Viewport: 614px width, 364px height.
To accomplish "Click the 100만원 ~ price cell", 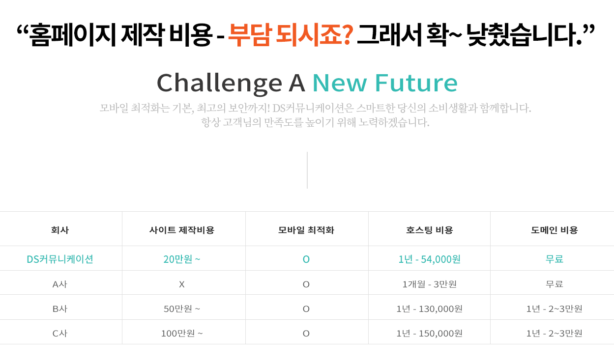I will (x=182, y=334).
